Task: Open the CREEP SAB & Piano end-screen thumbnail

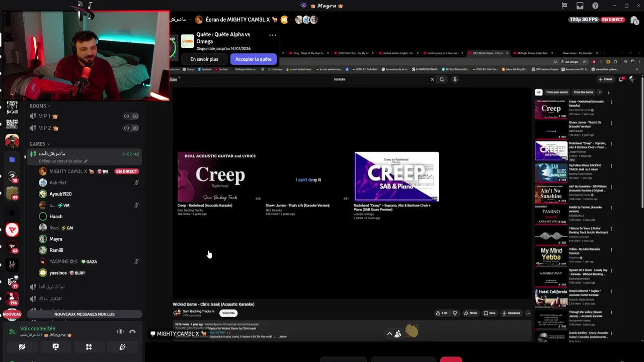Action: tap(396, 176)
